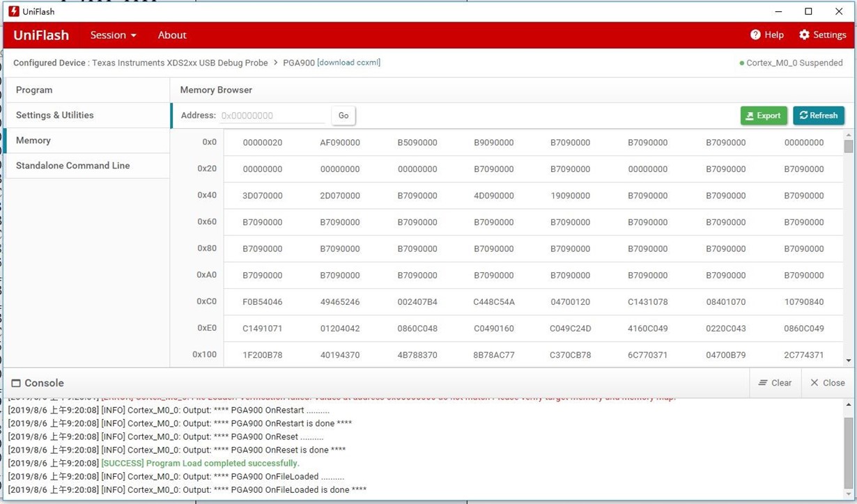Select the Memory sidebar tab
Screen dimensions: 857x504
coord(86,140)
